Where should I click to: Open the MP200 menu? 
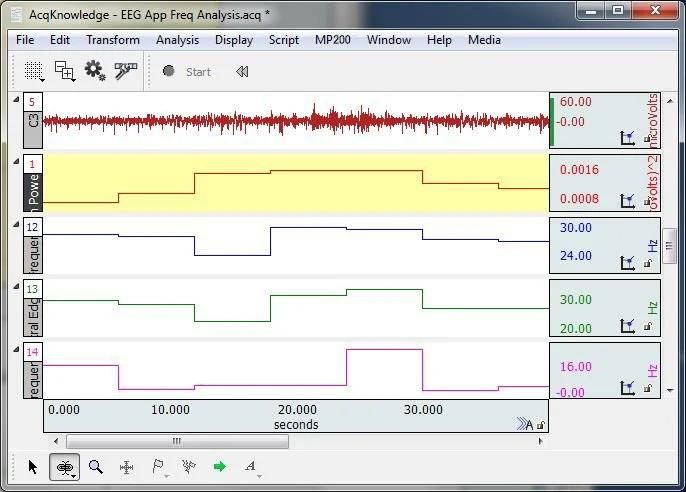pos(333,40)
